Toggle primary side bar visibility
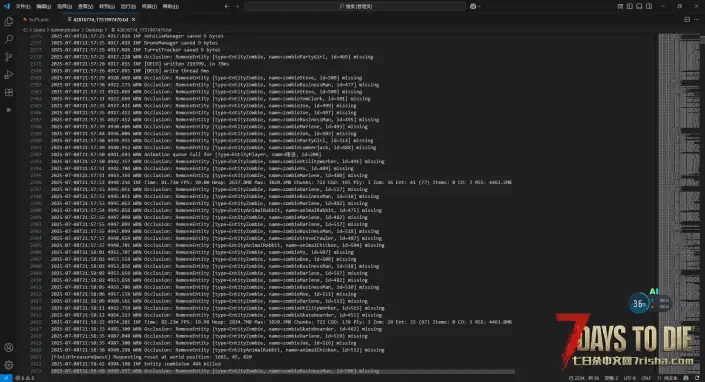Screen dimensions: 705x382 coord(629,6)
